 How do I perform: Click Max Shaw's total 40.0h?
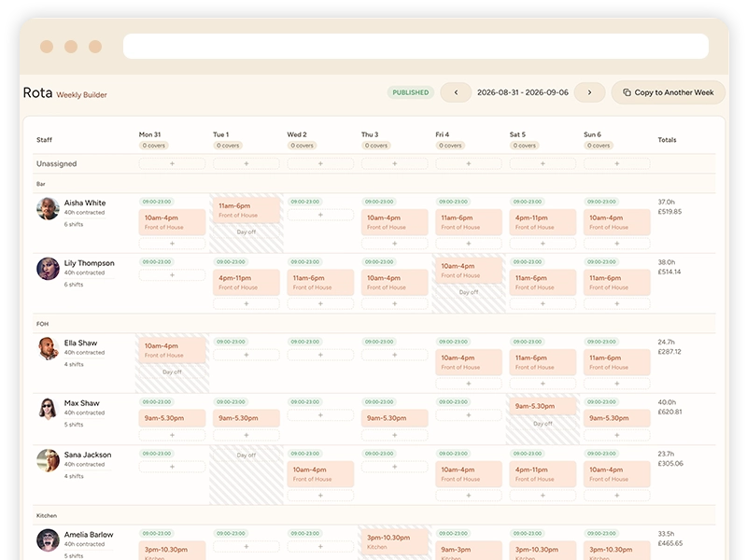(667, 402)
